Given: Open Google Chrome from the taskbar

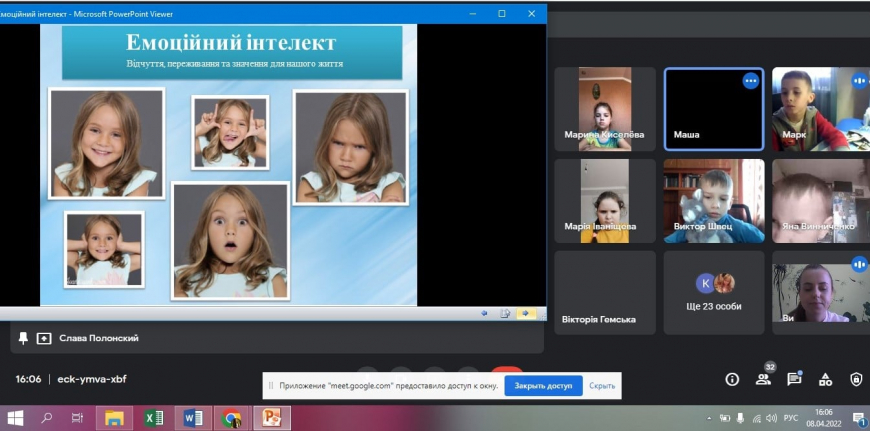Looking at the screenshot, I should tap(231, 418).
